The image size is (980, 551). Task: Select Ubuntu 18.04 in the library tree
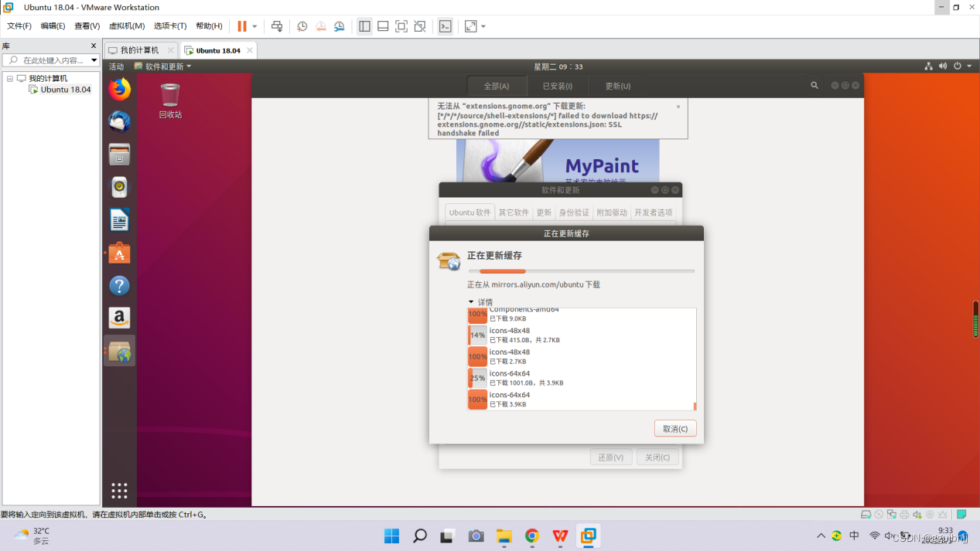[x=65, y=90]
